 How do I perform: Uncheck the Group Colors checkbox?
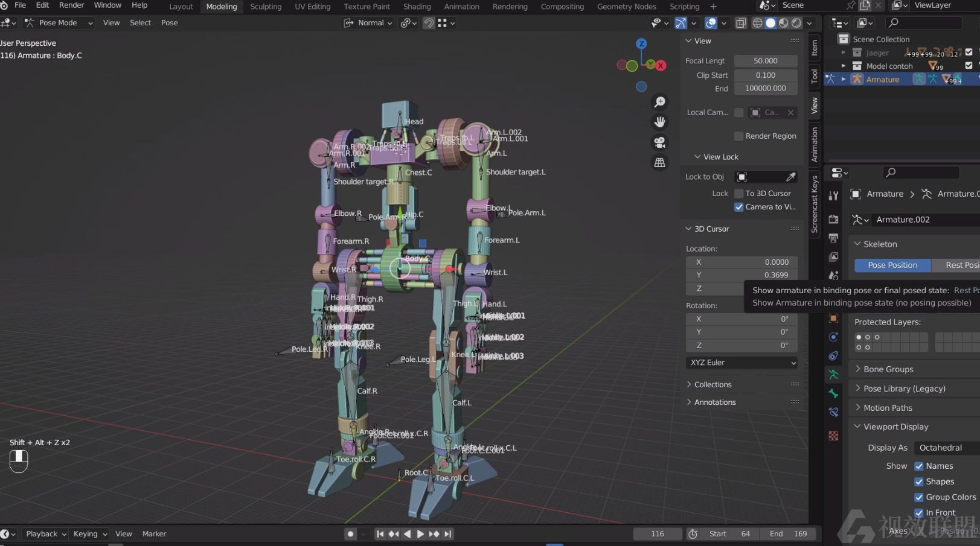919,497
